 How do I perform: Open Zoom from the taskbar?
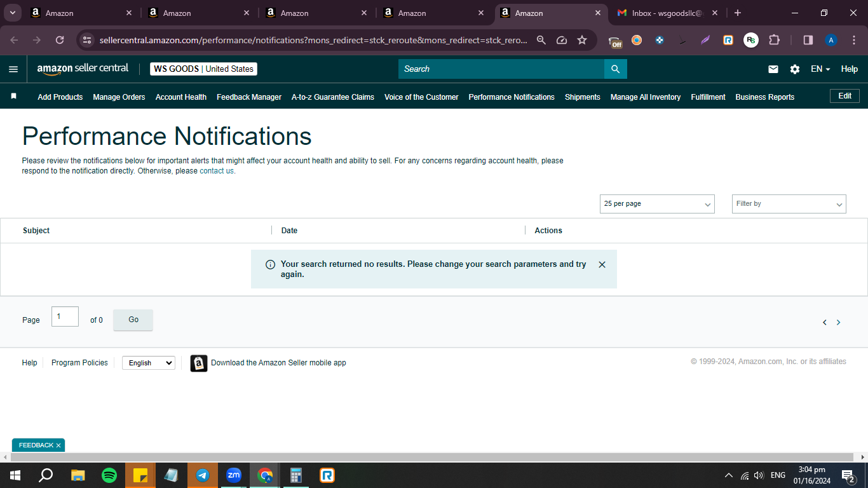234,475
